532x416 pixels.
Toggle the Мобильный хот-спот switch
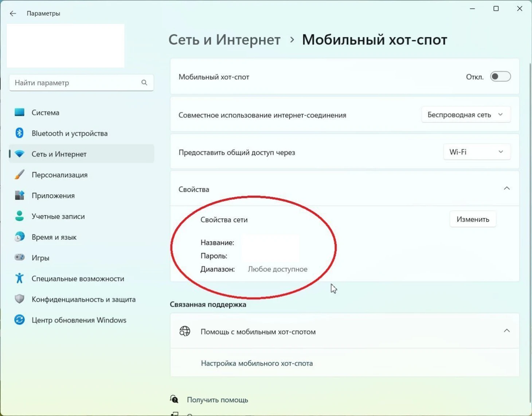pos(500,77)
